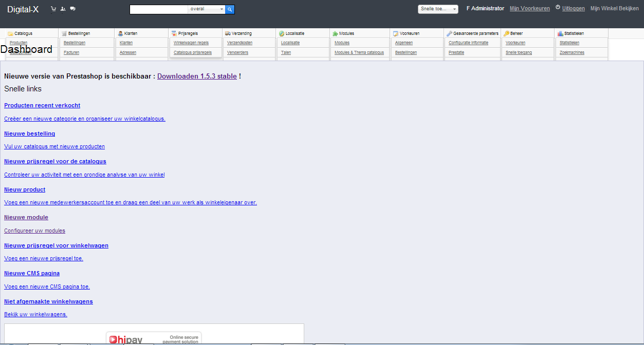This screenshot has width=644, height=345.
Task: Click Vul uw catalogus met nieuwe producten
Action: pyautogui.click(x=54, y=146)
